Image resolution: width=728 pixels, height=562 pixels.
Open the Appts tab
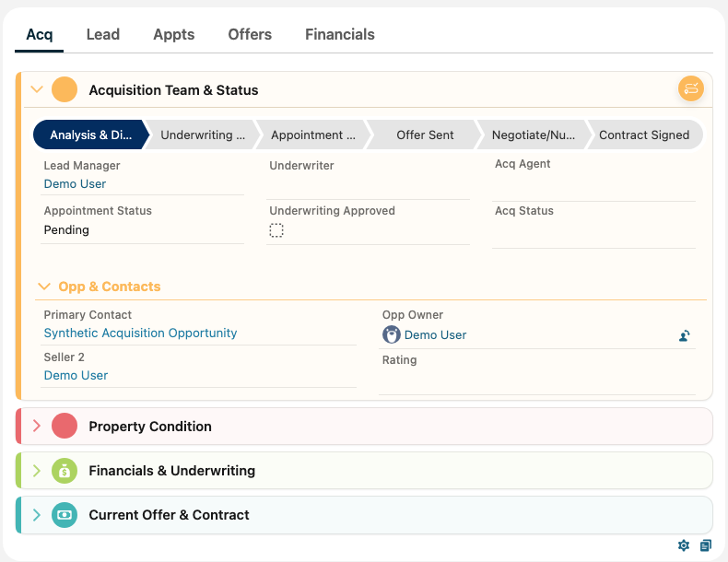tap(174, 35)
